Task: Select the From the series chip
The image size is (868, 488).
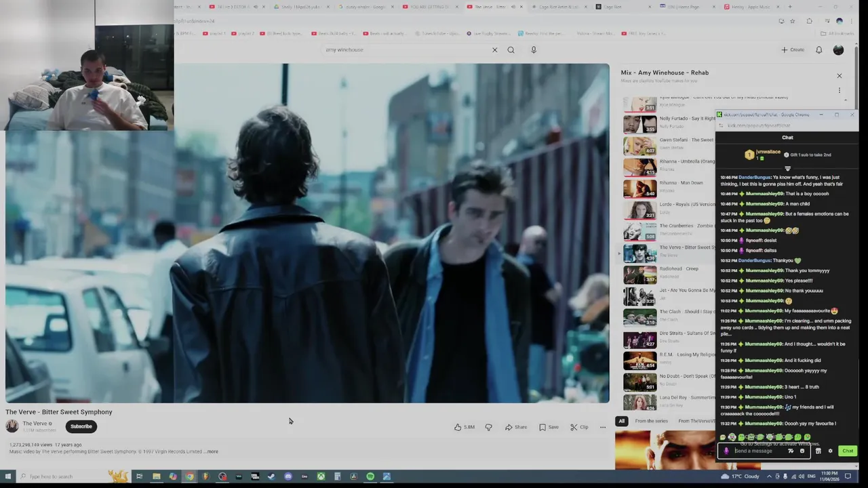Action: [x=651, y=421]
